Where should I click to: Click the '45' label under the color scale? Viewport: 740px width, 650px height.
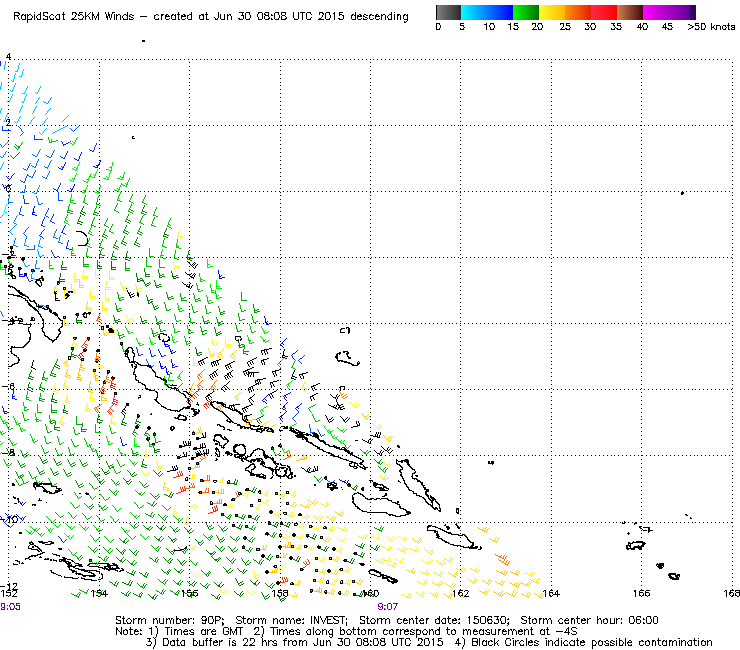tap(667, 27)
